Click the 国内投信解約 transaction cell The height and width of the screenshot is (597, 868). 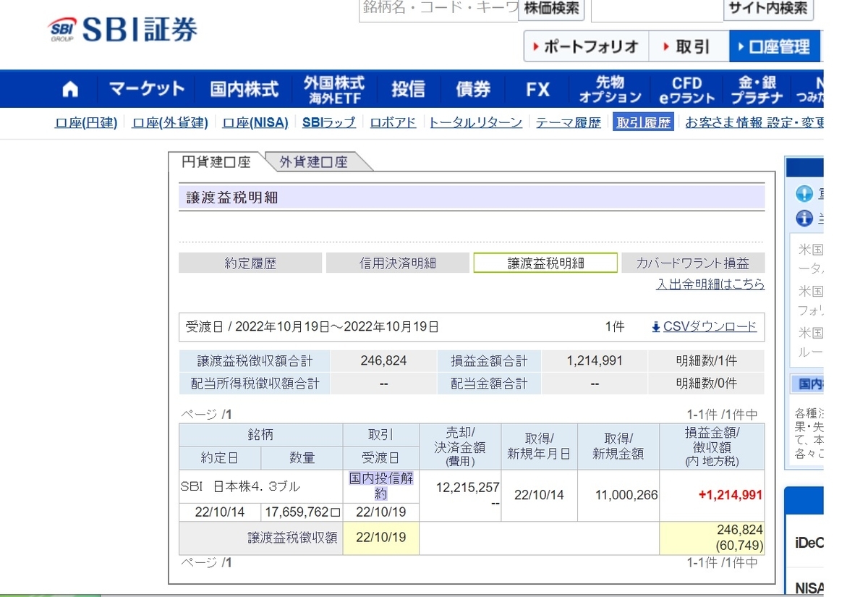click(381, 486)
